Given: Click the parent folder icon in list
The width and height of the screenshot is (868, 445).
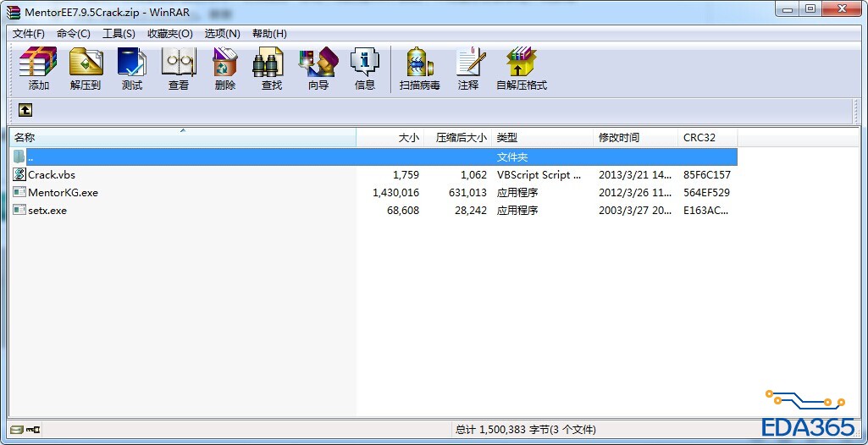Looking at the screenshot, I should (19, 157).
